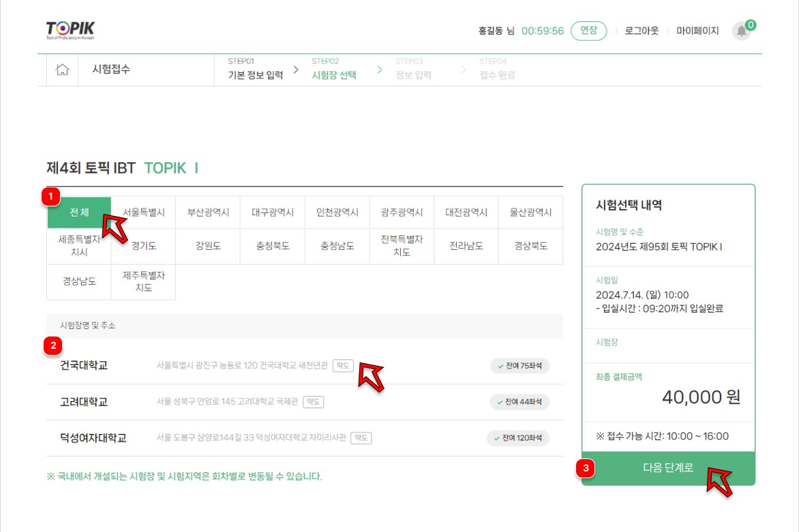
Task: Select the 부산광역시 region tab
Action: coord(208,213)
